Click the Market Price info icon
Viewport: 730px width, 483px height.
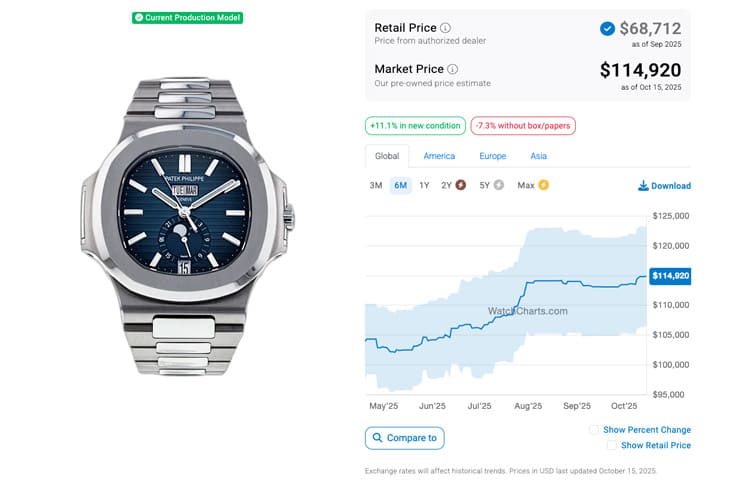pyautogui.click(x=453, y=69)
